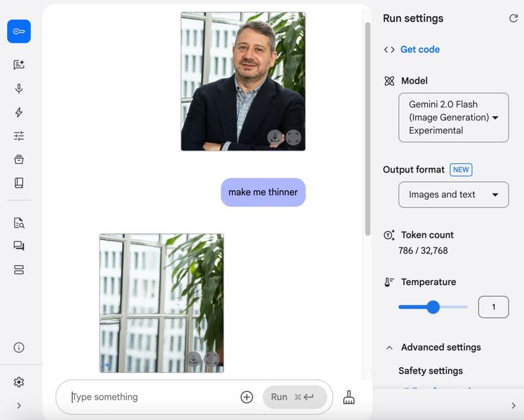Open the Images and text output format dropdown

pyautogui.click(x=453, y=195)
